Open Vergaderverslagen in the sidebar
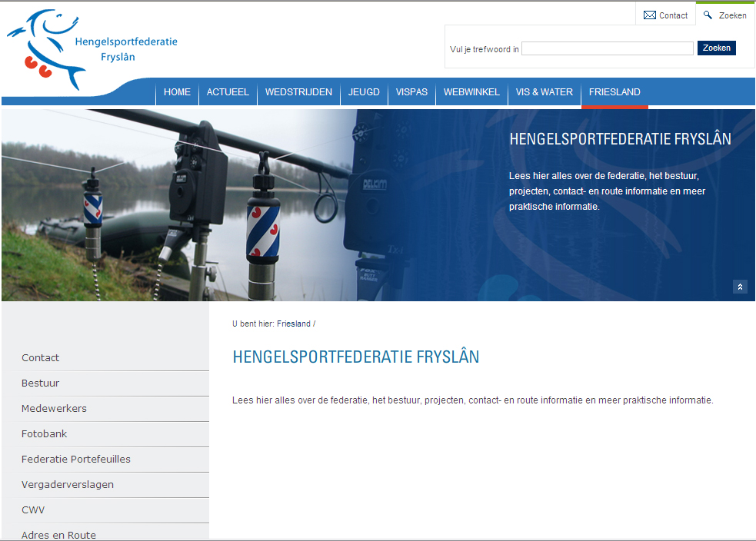 68,485
